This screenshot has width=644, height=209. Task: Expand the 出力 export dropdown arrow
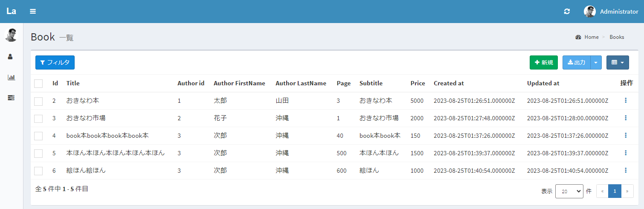[x=596, y=62]
